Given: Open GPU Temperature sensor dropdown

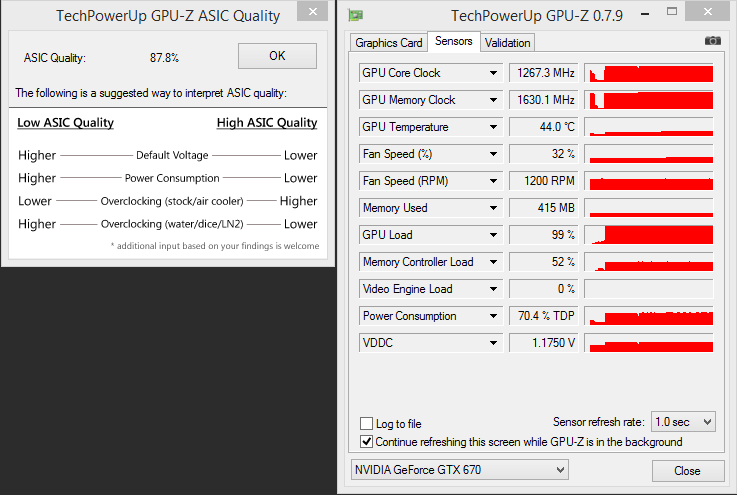Looking at the screenshot, I should (431, 127).
